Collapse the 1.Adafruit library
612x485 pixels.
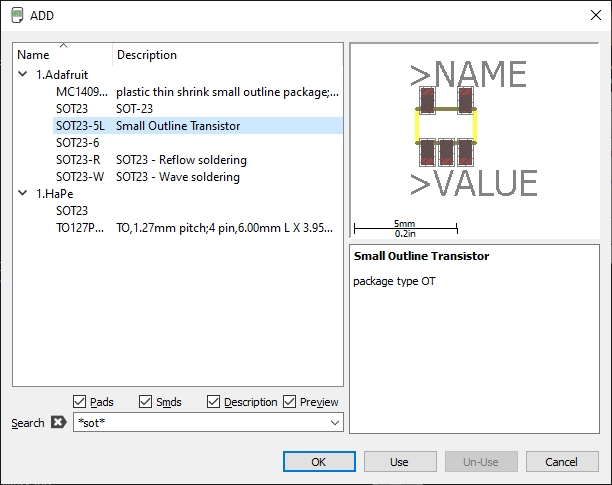pos(23,74)
